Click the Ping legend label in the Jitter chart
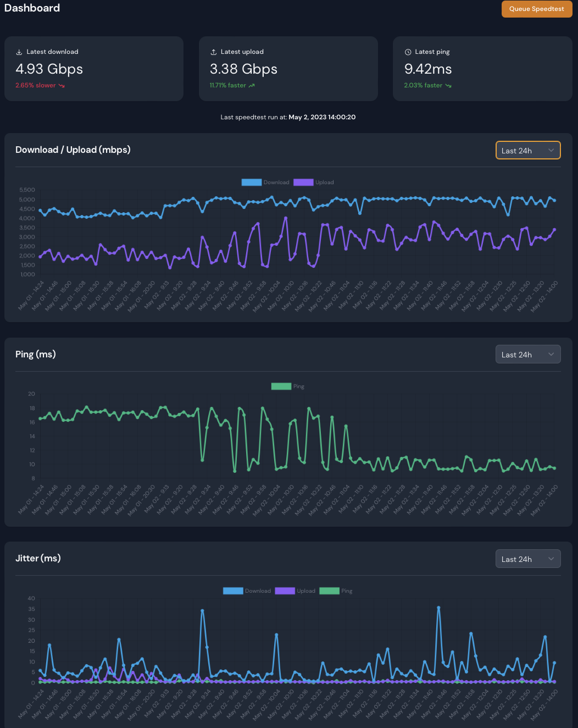The width and height of the screenshot is (578, 728). click(x=347, y=591)
